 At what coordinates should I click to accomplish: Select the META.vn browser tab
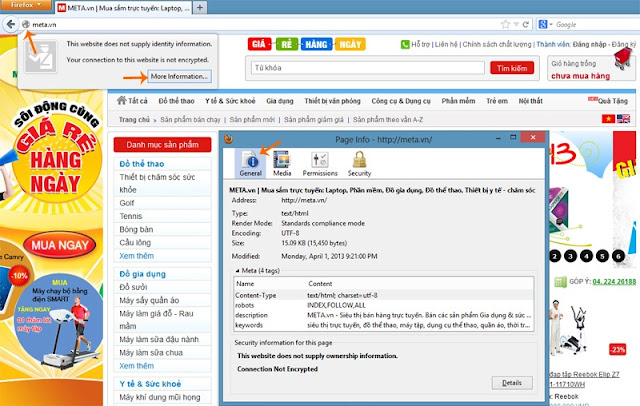pyautogui.click(x=123, y=8)
